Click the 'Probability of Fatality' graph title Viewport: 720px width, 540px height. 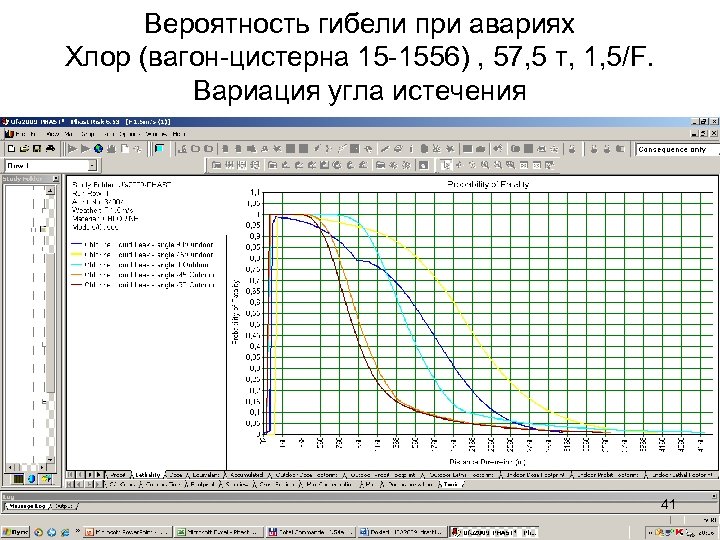click(x=488, y=185)
